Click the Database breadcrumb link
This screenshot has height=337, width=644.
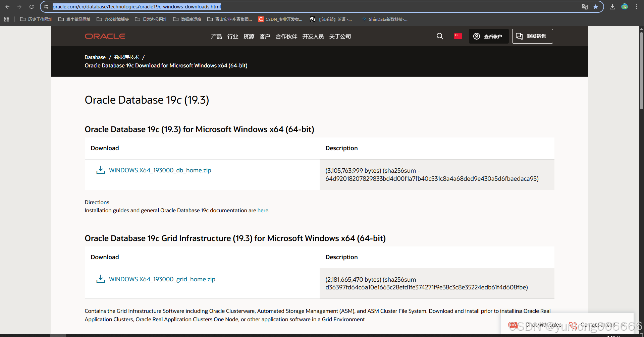[x=95, y=57]
